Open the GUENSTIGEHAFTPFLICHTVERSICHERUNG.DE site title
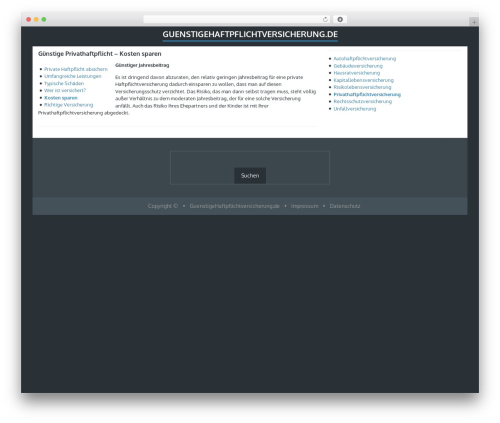Viewport: 500px width, 423px height. pos(250,34)
